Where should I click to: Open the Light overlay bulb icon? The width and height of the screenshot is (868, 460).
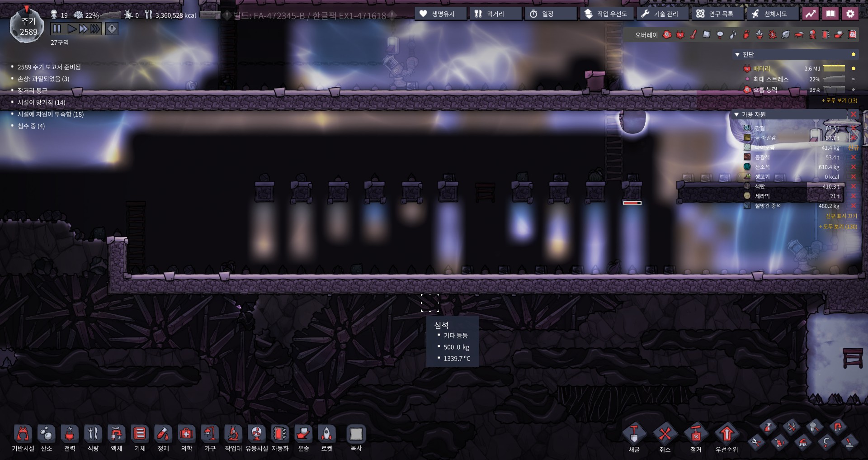720,35
